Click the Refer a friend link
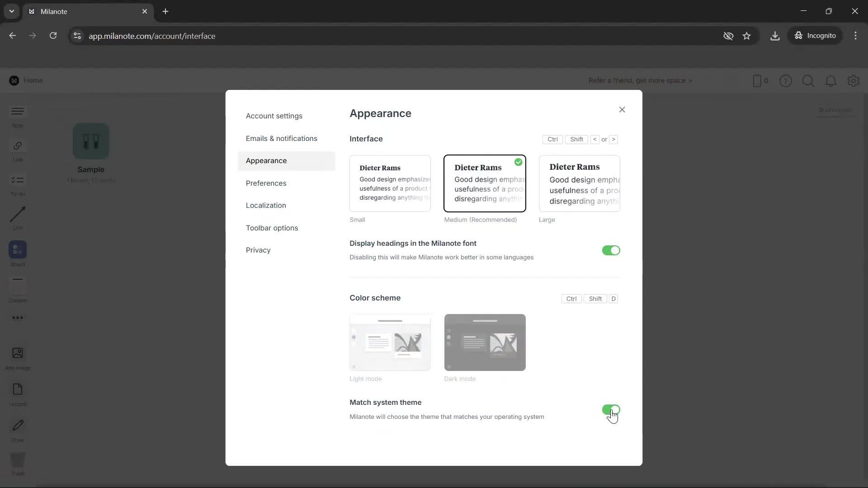The height and width of the screenshot is (488, 868). [641, 80]
